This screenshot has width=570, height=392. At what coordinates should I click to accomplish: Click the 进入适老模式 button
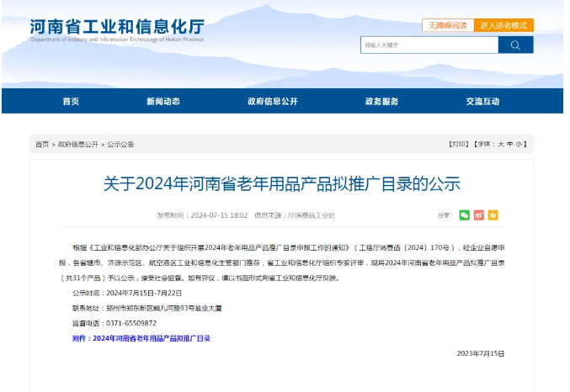[x=503, y=26]
